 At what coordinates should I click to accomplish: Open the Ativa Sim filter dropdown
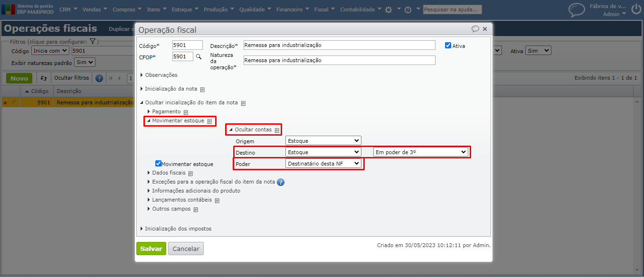click(x=538, y=50)
